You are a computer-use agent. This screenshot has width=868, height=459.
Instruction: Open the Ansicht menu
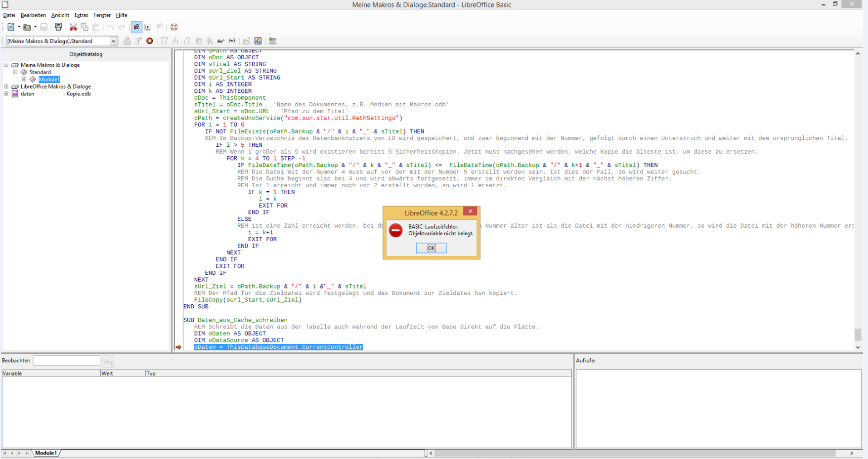point(60,15)
